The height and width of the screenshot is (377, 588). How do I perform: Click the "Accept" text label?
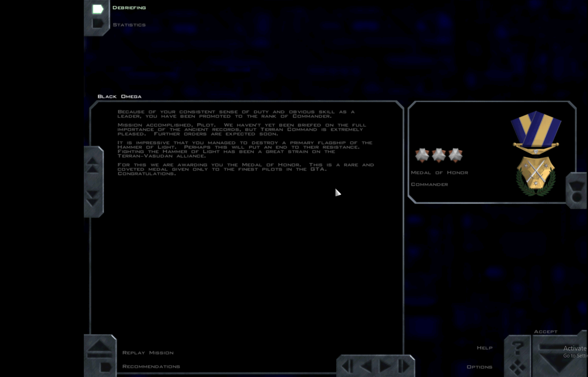(x=546, y=332)
